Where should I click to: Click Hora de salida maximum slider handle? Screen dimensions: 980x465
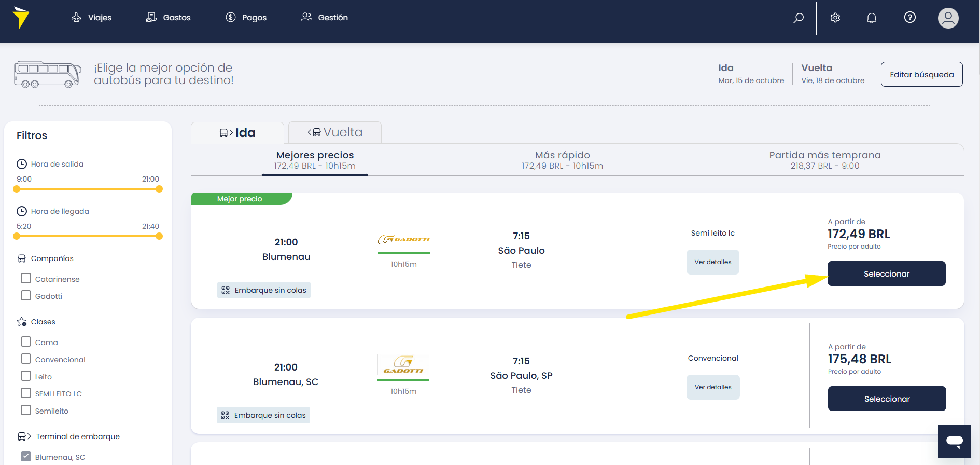pyautogui.click(x=159, y=189)
